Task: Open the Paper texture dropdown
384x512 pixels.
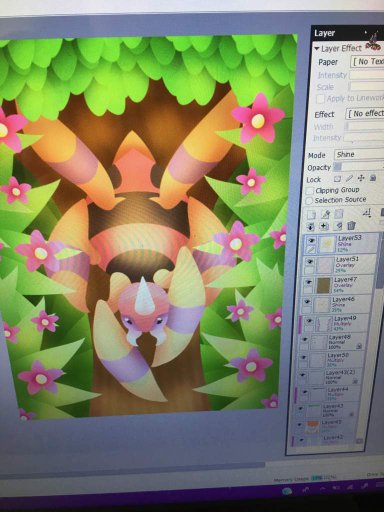Action: click(367, 61)
